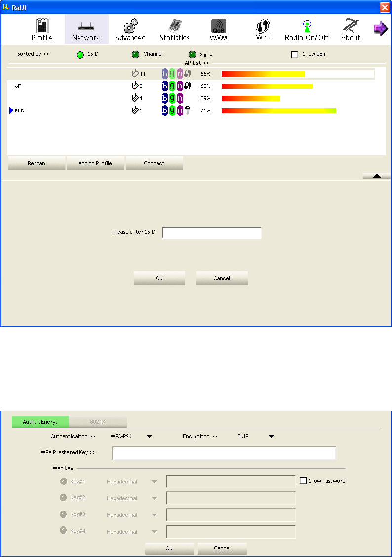Enable the Show dBm checkbox
Image resolution: width=392 pixels, height=557 pixels.
[294, 55]
